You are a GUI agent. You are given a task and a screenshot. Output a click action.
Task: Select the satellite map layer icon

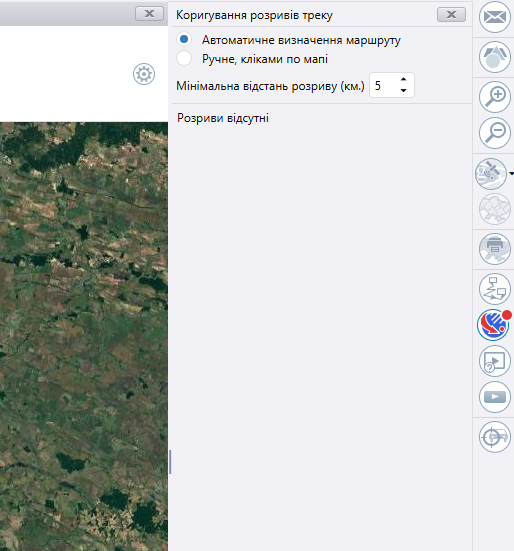pos(491,174)
